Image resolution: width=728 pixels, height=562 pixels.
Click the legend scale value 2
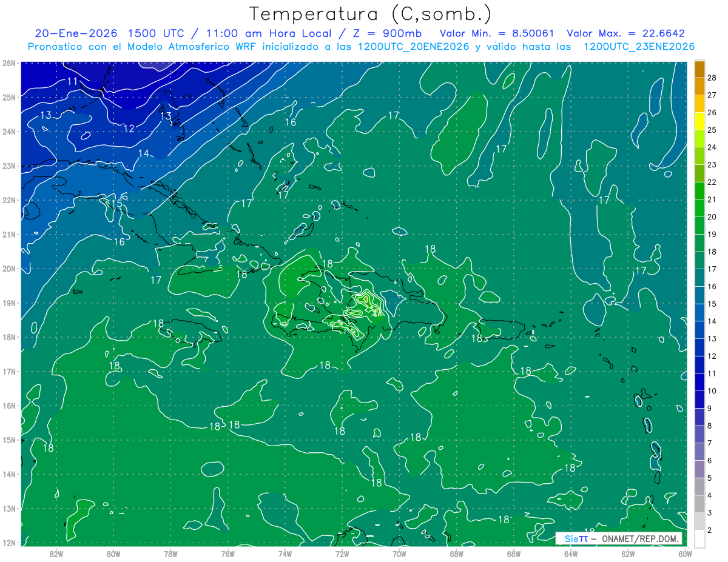[x=710, y=530]
